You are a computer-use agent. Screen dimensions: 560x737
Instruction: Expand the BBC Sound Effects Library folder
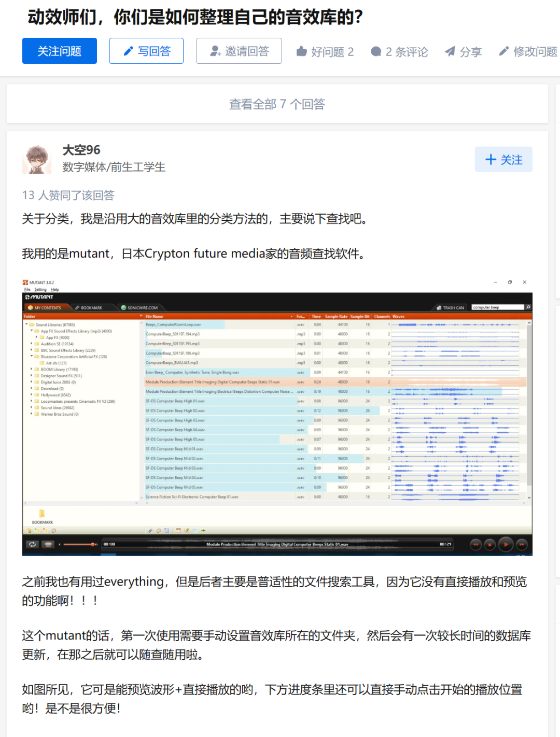[32, 350]
